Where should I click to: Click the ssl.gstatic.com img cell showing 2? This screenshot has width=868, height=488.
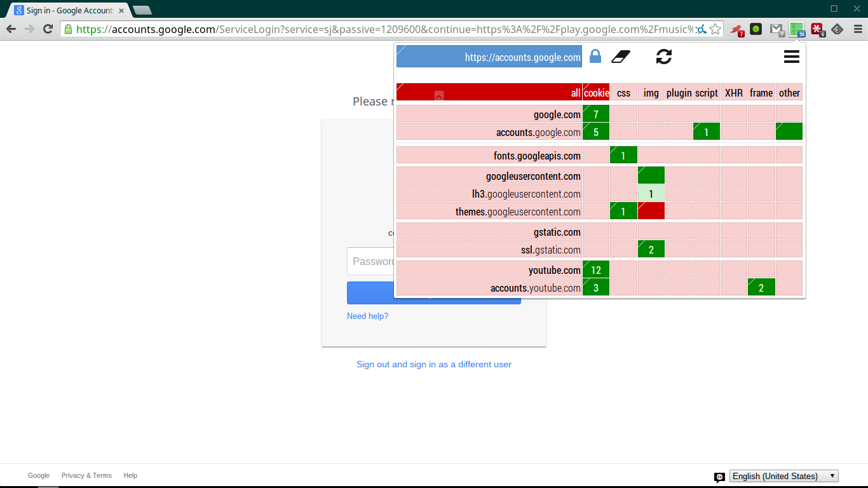point(651,249)
